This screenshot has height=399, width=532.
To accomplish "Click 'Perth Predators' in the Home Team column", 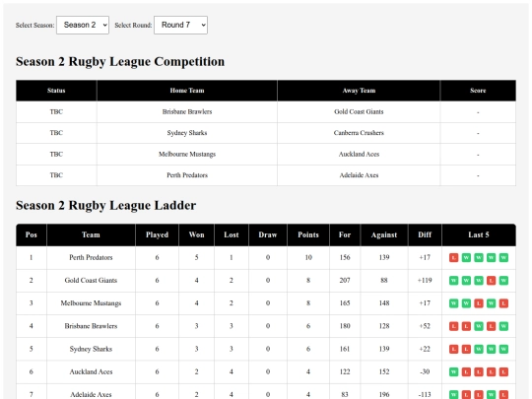I will pos(187,175).
